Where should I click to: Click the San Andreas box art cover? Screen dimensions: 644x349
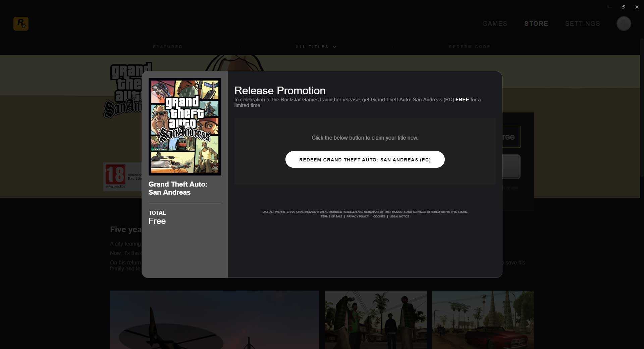185,127
